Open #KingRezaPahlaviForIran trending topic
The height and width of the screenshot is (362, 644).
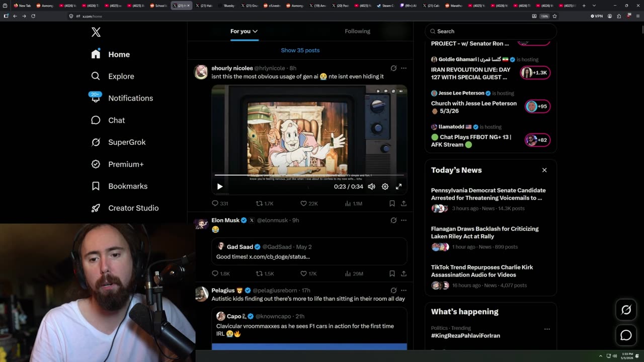click(x=465, y=336)
